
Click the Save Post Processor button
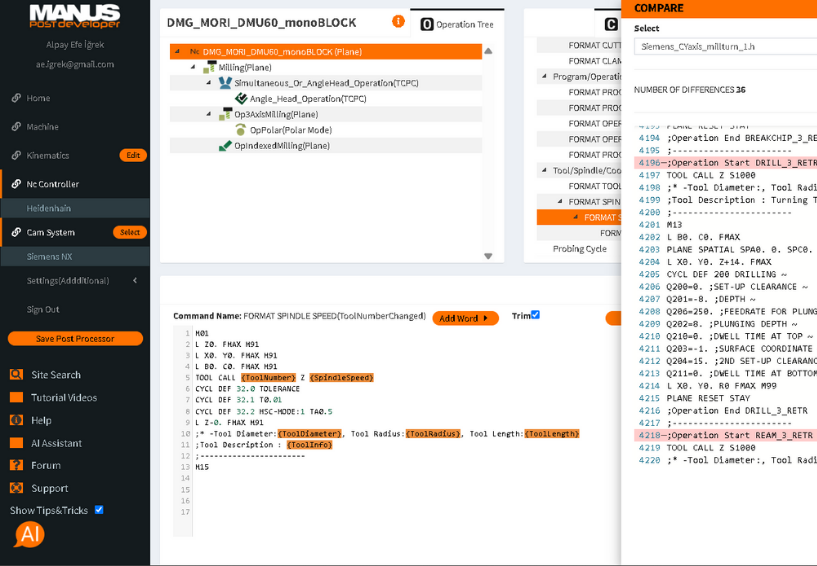[x=75, y=338]
